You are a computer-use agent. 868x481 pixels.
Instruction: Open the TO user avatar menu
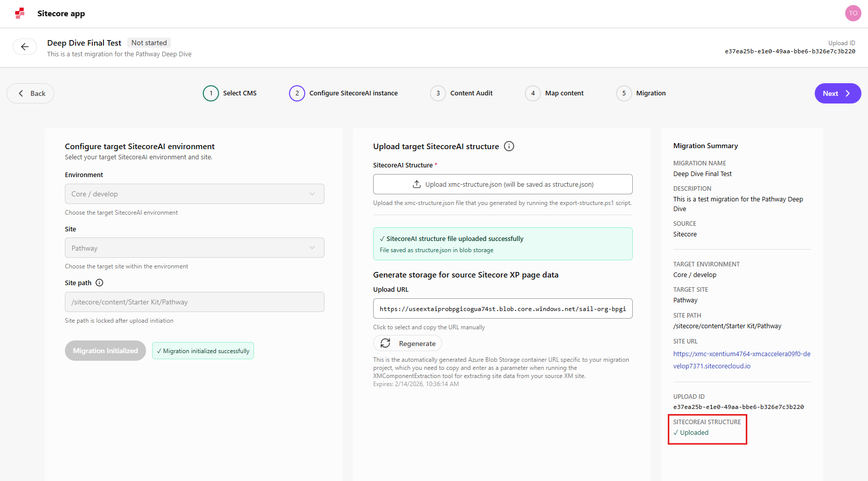pos(853,13)
